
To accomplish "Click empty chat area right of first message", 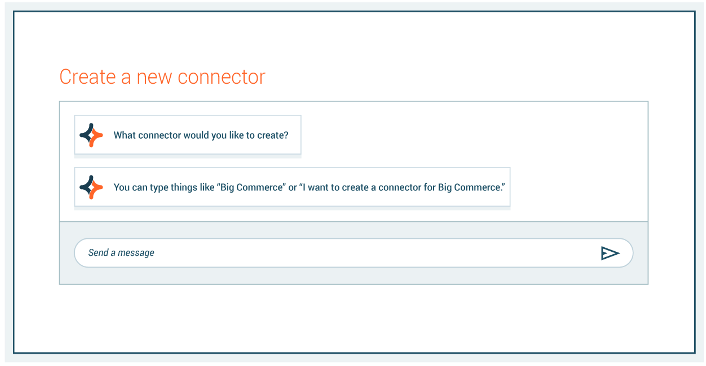I will [473, 135].
